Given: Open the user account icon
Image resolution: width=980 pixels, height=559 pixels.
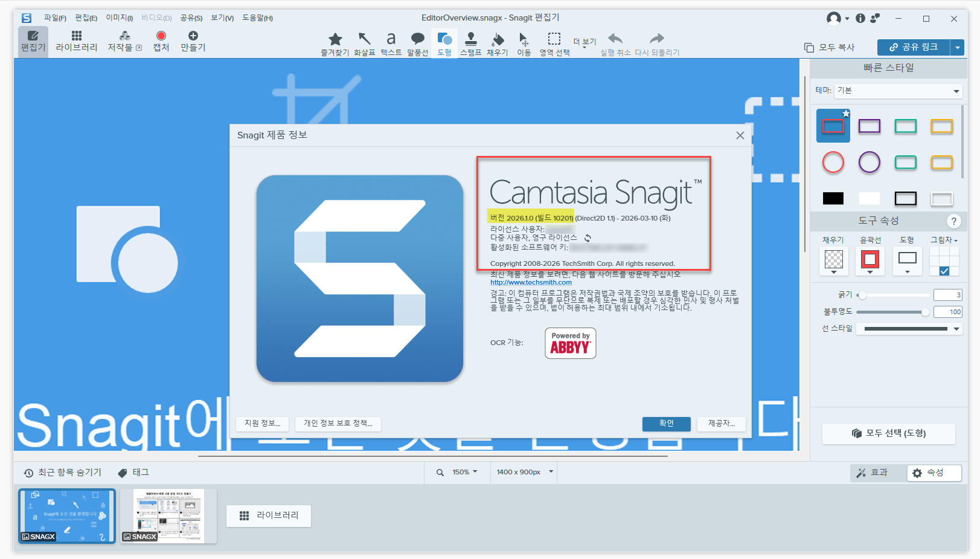Looking at the screenshot, I should pyautogui.click(x=834, y=18).
